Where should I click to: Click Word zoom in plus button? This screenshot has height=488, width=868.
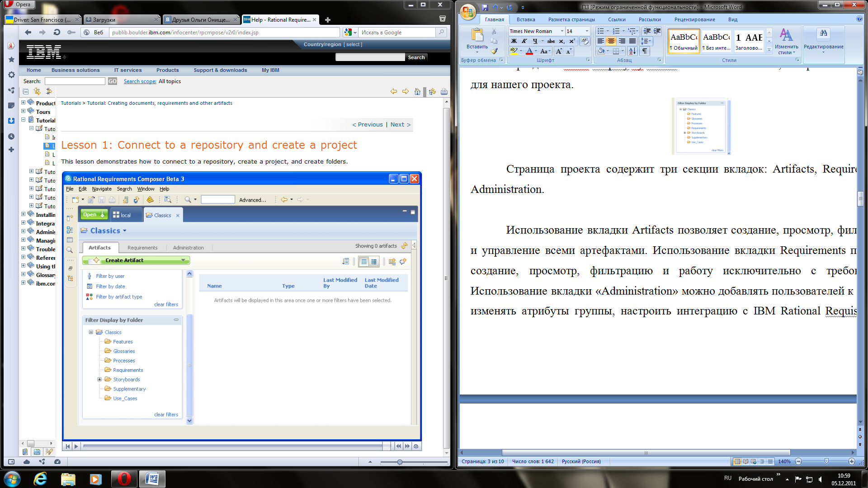[852, 461]
